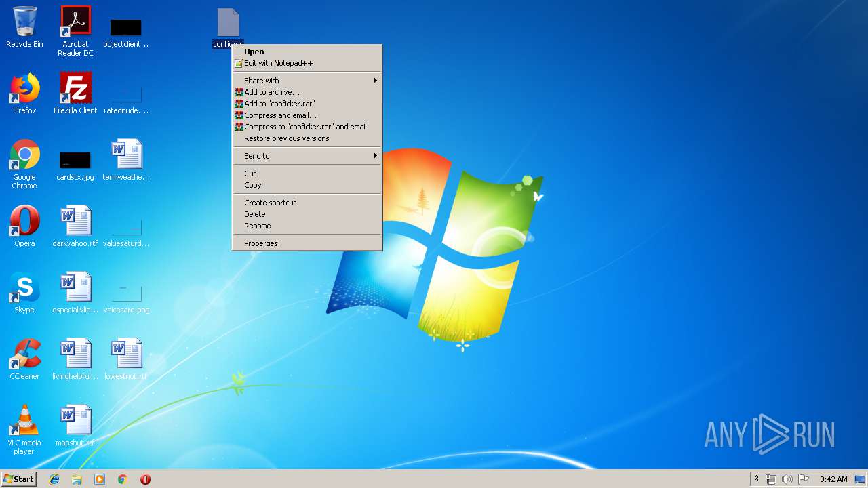This screenshot has width=868, height=488.
Task: Choose Rename from context menu
Action: point(307,226)
